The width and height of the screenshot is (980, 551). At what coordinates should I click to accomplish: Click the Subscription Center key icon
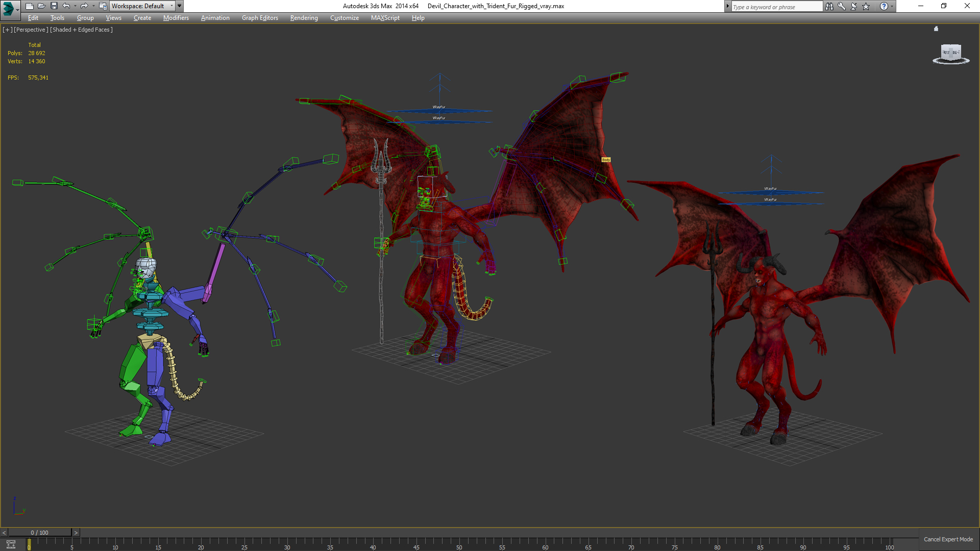pyautogui.click(x=842, y=6)
